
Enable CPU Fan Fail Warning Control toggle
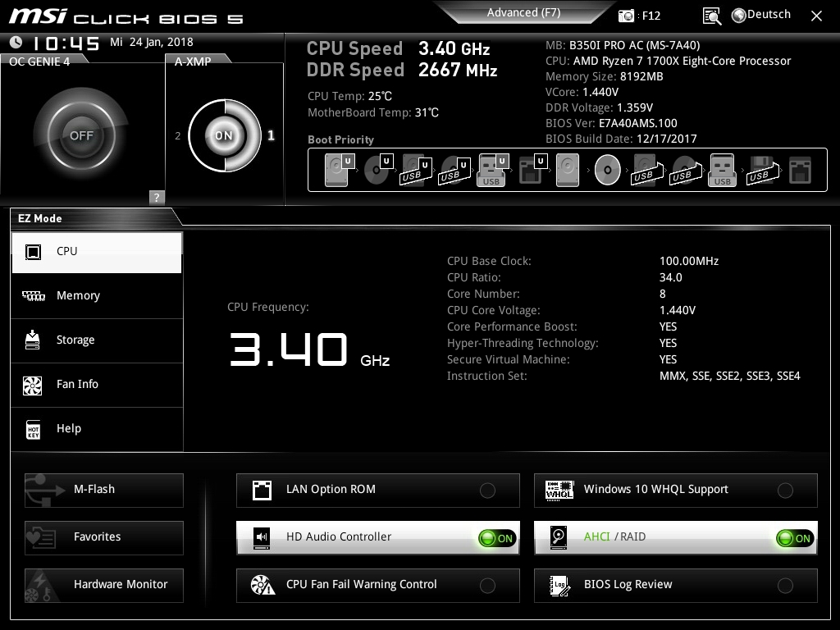point(487,586)
